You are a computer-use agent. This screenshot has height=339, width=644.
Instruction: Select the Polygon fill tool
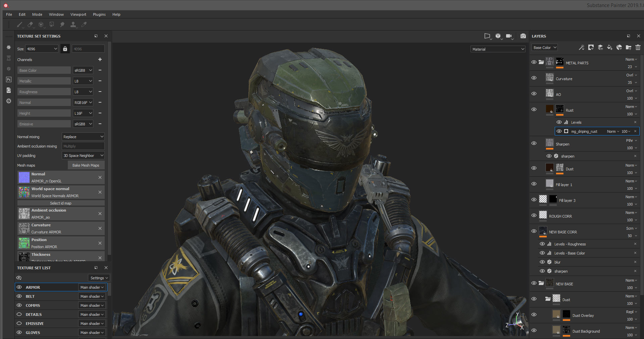(52, 24)
